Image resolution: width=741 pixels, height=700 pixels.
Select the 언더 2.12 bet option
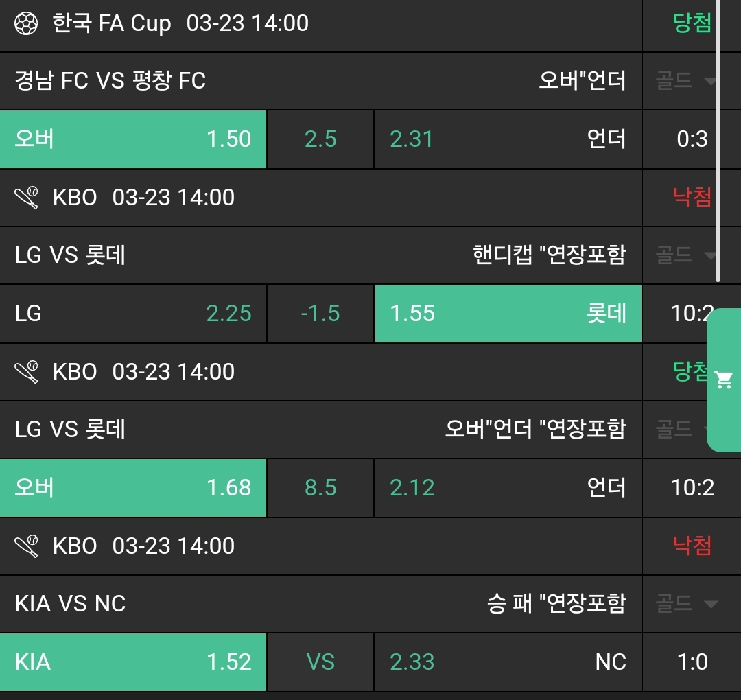pos(508,488)
